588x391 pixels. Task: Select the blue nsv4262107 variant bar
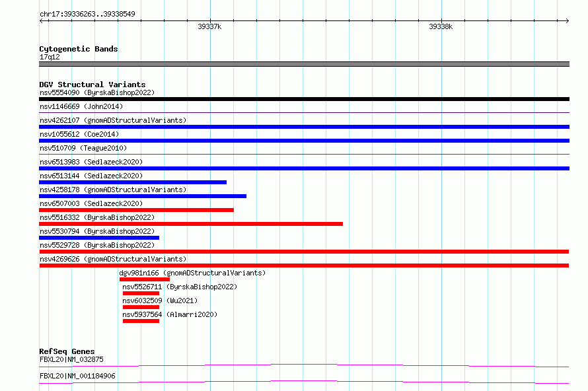(304, 127)
